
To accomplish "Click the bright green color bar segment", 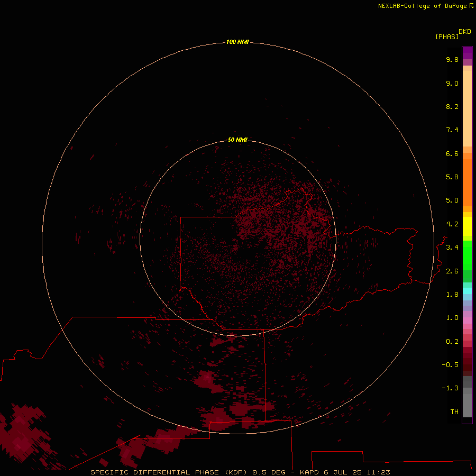I will tap(467, 255).
